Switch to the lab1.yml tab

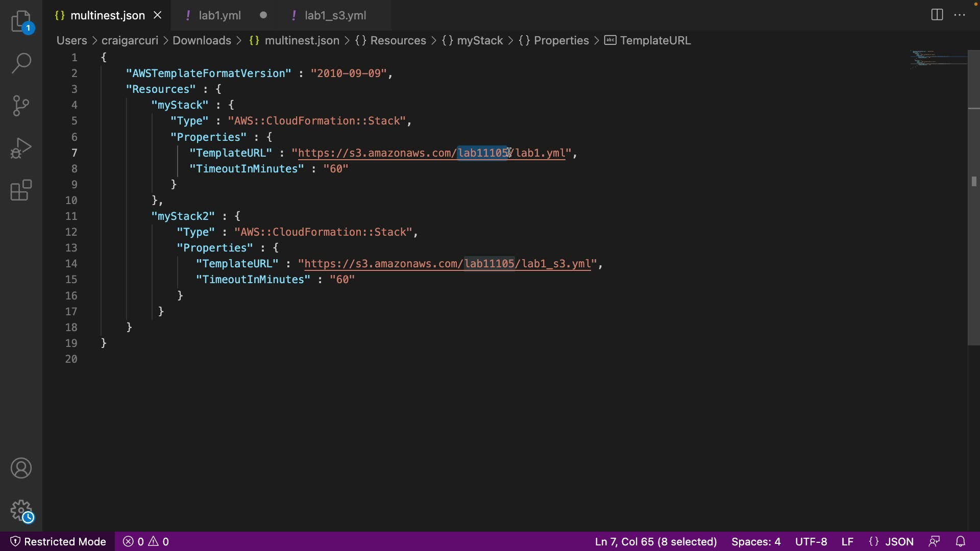219,15
